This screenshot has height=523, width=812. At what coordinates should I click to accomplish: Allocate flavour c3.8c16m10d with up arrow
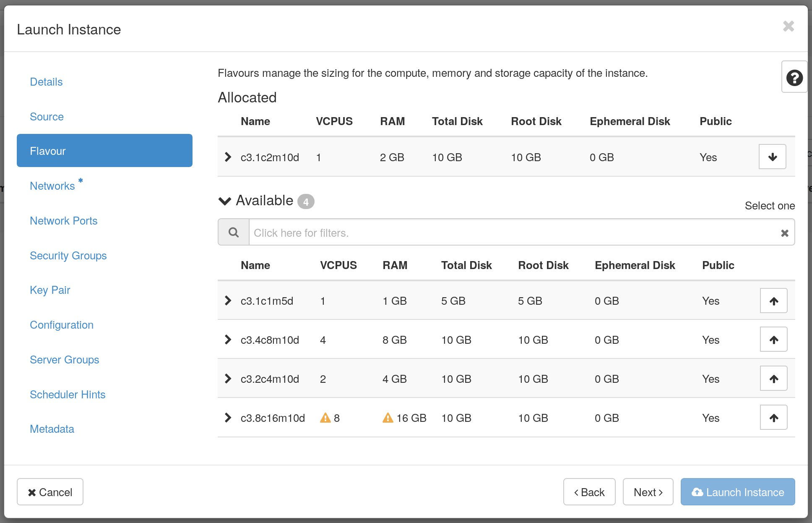[773, 418]
